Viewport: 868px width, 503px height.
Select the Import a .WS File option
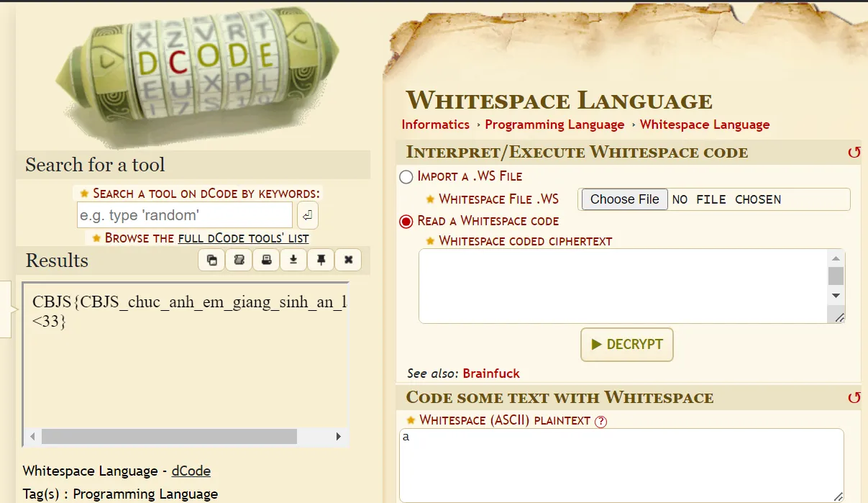click(406, 177)
